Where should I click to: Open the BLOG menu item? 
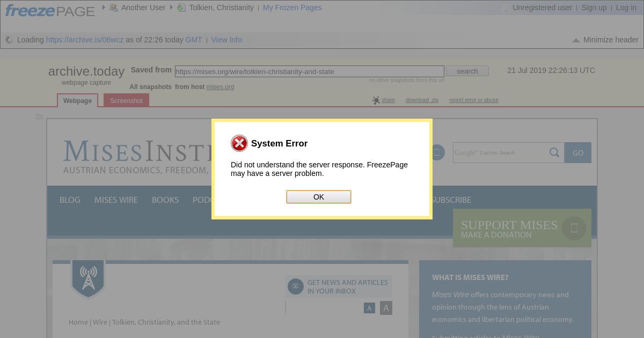coord(70,200)
